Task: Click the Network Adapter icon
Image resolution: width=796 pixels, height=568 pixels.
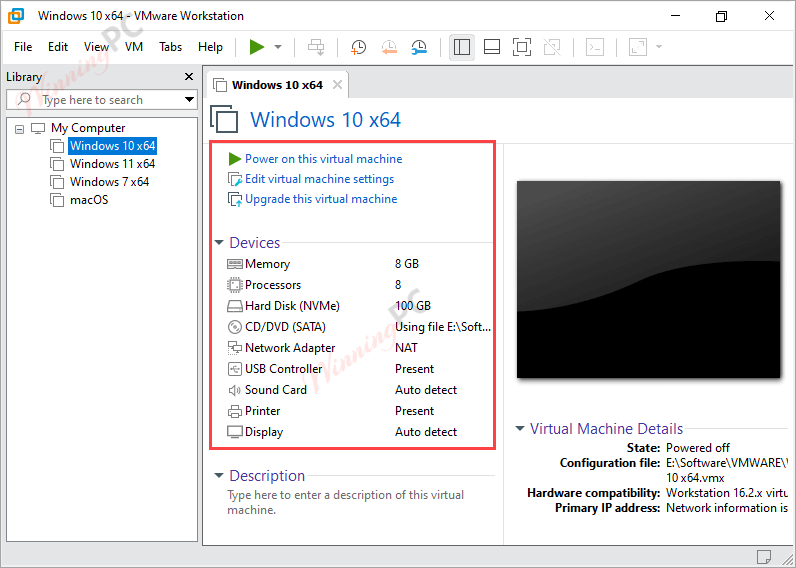Action: [235, 348]
